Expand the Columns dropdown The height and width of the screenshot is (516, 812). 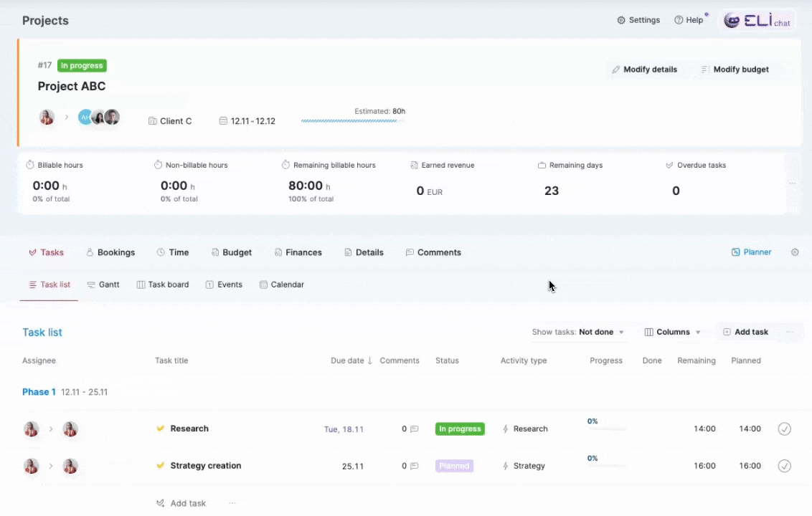pos(672,333)
